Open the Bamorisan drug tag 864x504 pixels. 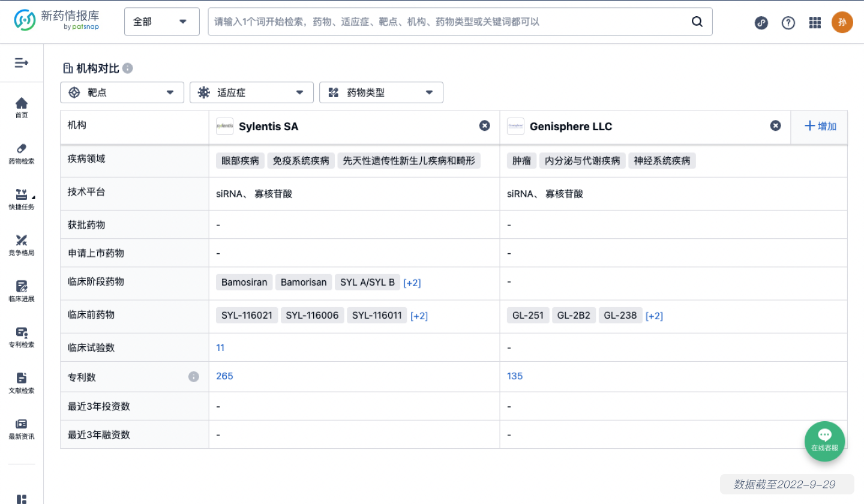(x=304, y=282)
